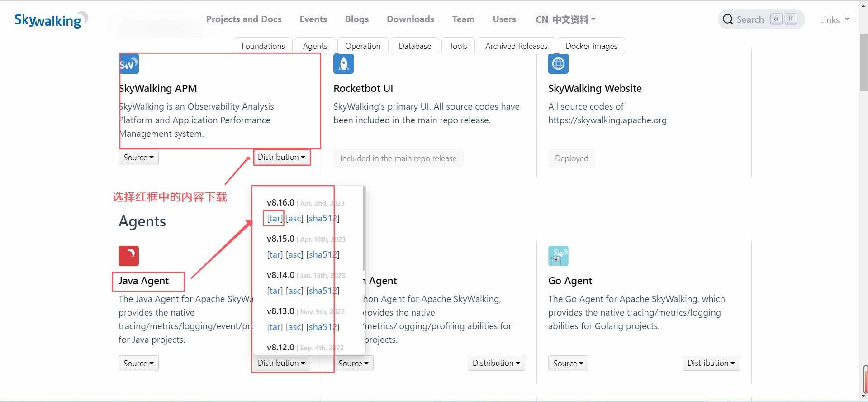Click the Java Agent red icon
The width and height of the screenshot is (868, 402).
point(128,256)
